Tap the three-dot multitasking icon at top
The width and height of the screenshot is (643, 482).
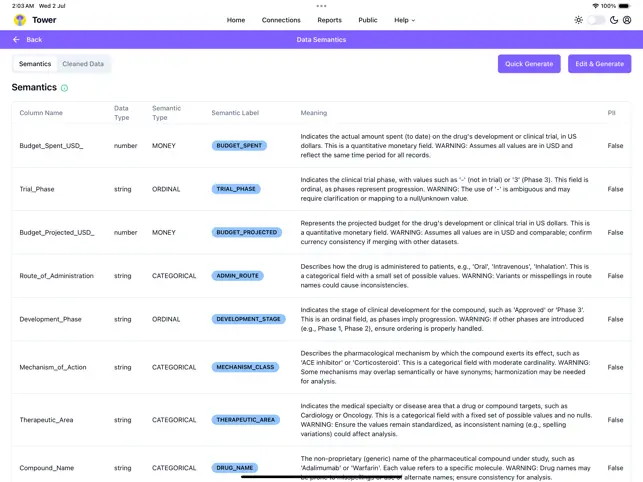click(x=321, y=5)
